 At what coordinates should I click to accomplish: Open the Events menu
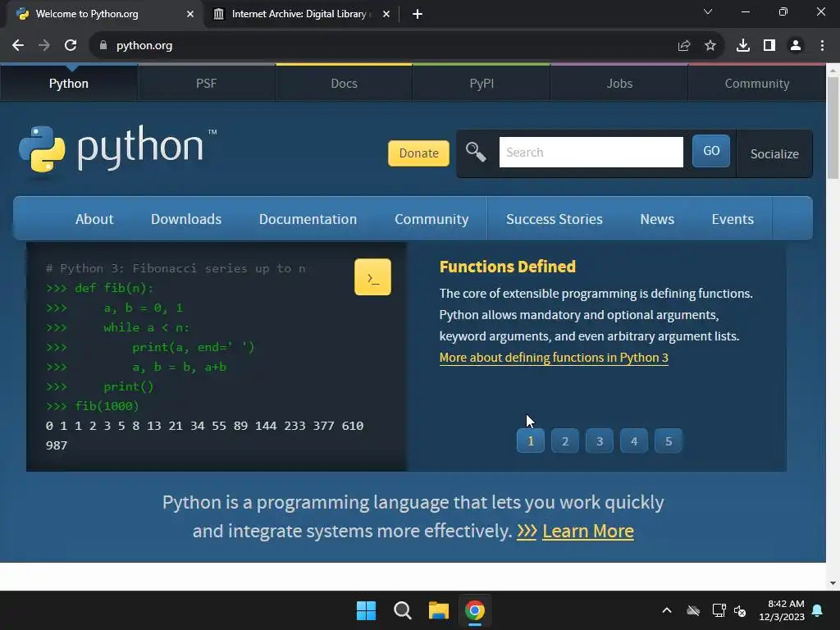[x=733, y=219]
